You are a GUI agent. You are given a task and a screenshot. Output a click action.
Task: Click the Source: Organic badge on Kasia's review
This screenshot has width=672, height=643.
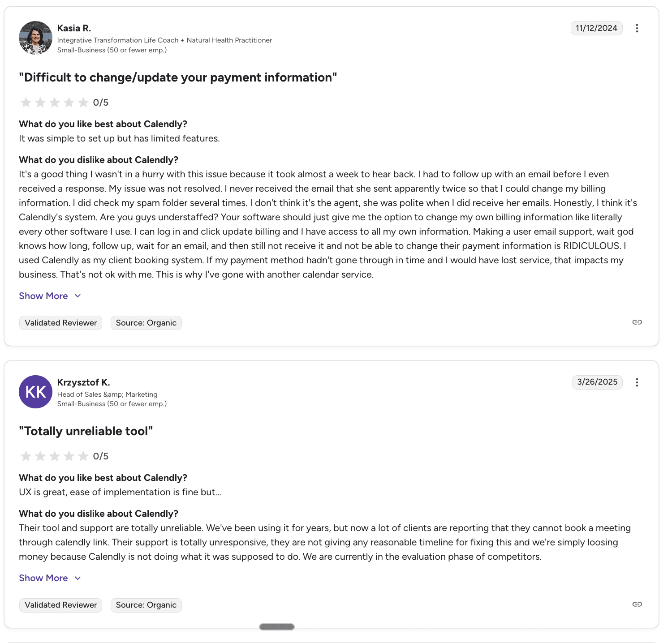[146, 322]
